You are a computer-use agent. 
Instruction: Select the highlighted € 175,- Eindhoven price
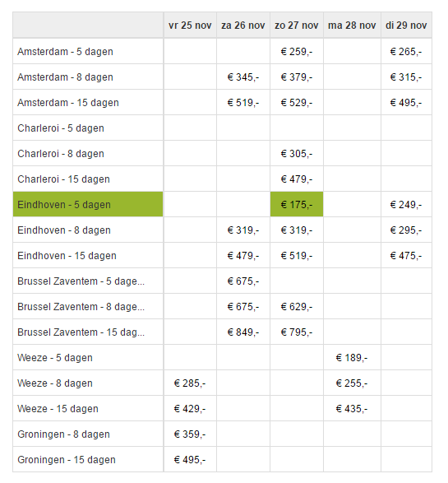coord(297,205)
